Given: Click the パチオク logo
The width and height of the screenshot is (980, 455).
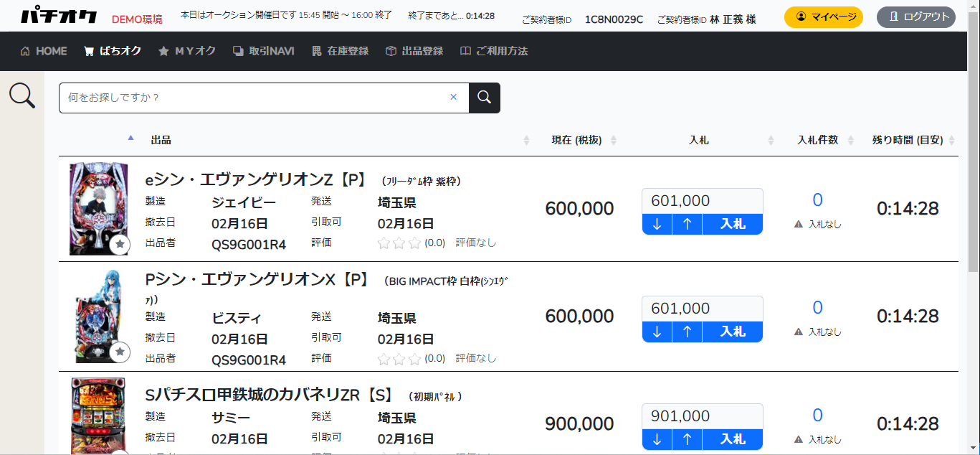Looking at the screenshot, I should point(60,16).
